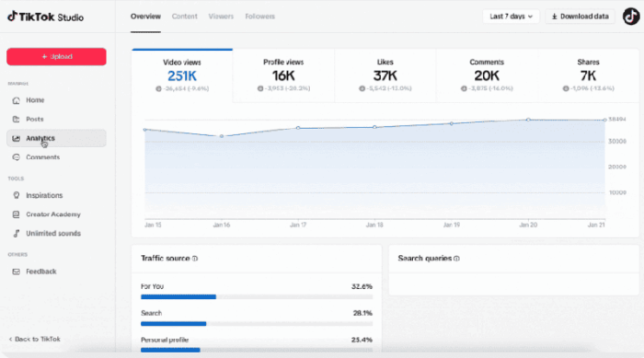
Task: Click the For You traffic progress bar
Action: (257, 296)
